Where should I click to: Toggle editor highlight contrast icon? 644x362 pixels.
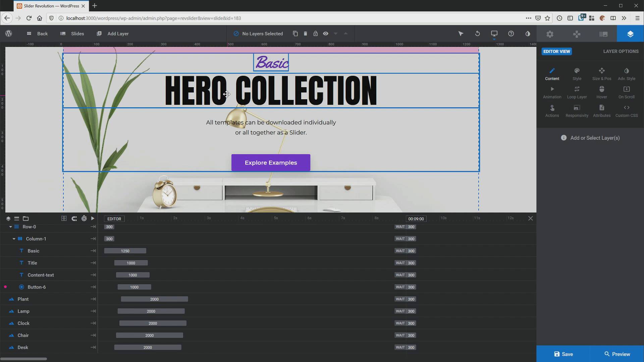click(528, 34)
